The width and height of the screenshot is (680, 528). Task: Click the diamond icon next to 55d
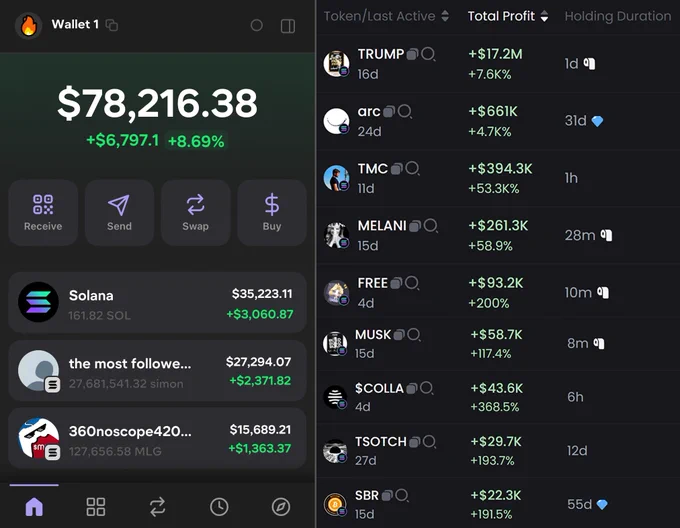(x=602, y=504)
